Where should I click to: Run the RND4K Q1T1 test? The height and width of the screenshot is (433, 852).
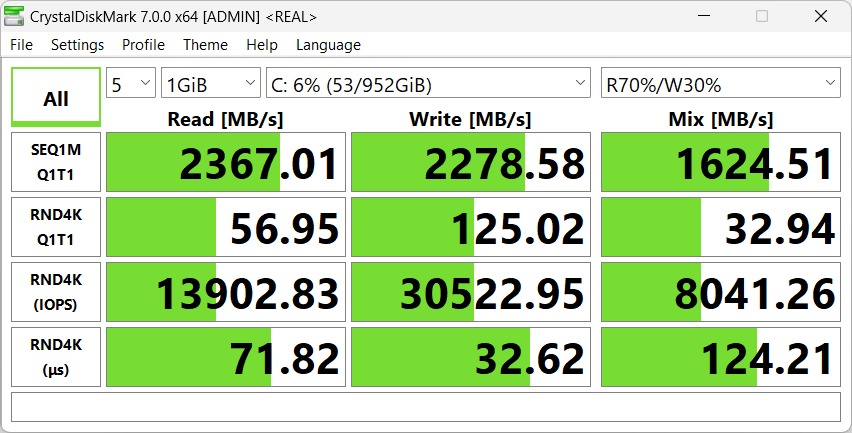pyautogui.click(x=56, y=227)
